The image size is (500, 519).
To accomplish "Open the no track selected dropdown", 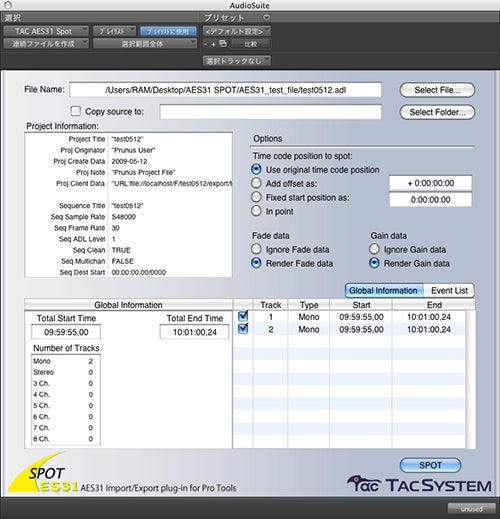I will pyautogui.click(x=237, y=61).
